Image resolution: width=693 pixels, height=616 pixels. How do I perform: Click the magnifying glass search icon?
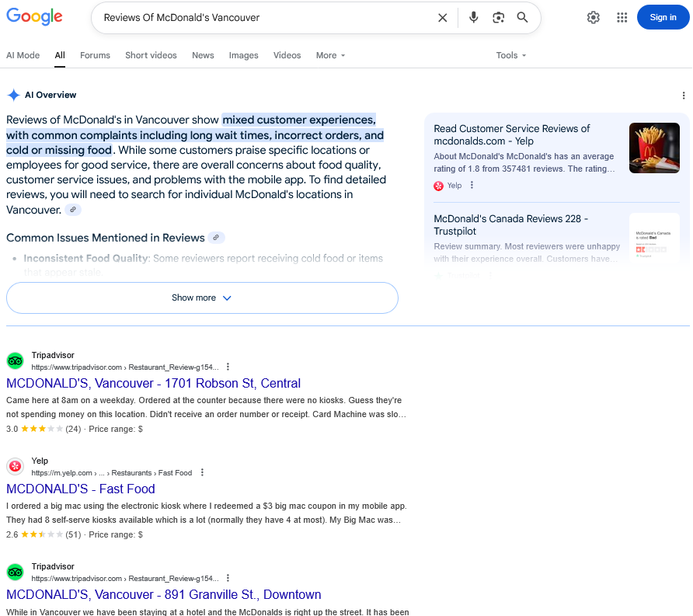(522, 17)
